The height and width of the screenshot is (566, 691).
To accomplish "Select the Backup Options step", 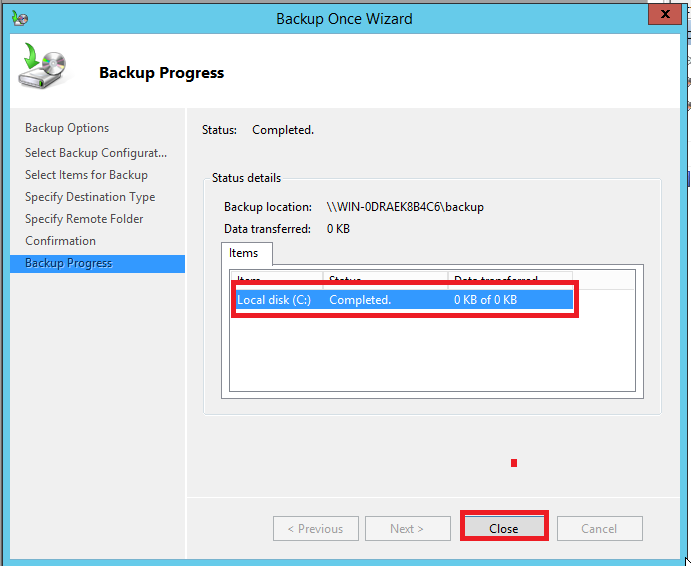I will point(67,128).
